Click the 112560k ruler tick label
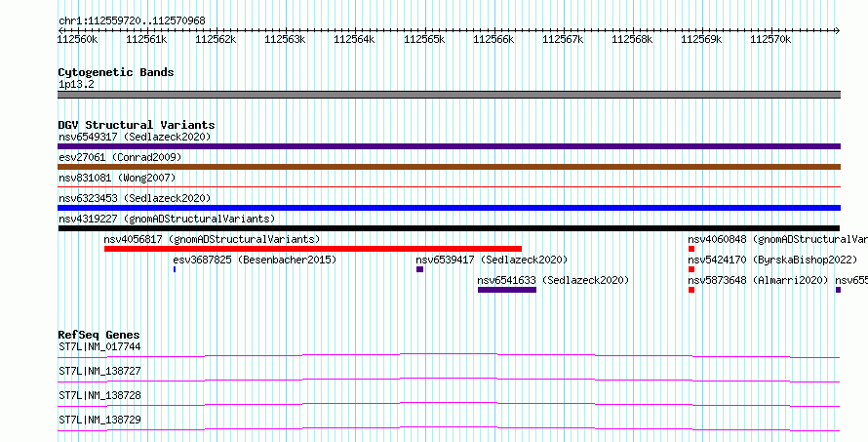 [x=79, y=39]
